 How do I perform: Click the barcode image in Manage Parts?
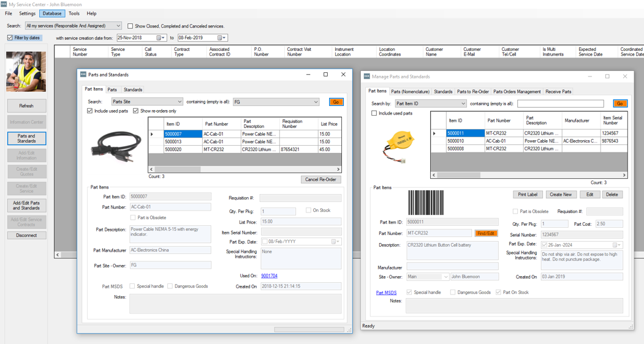click(x=426, y=203)
